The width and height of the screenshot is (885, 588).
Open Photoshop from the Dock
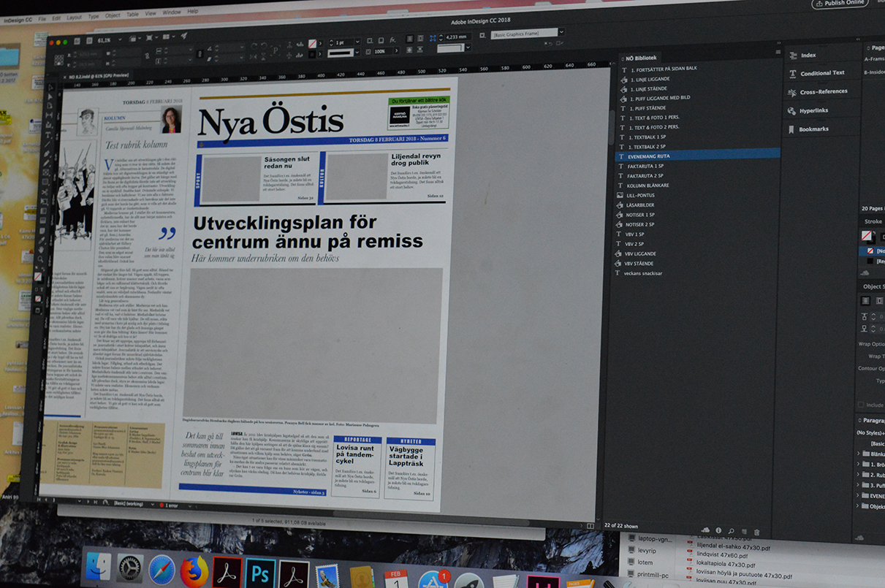260,573
